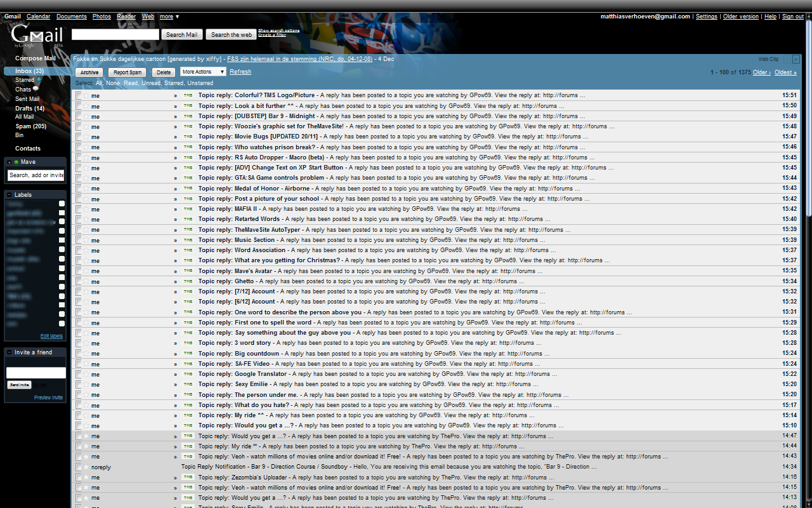812x508 pixels.
Task: Open the Settings link
Action: click(x=707, y=17)
